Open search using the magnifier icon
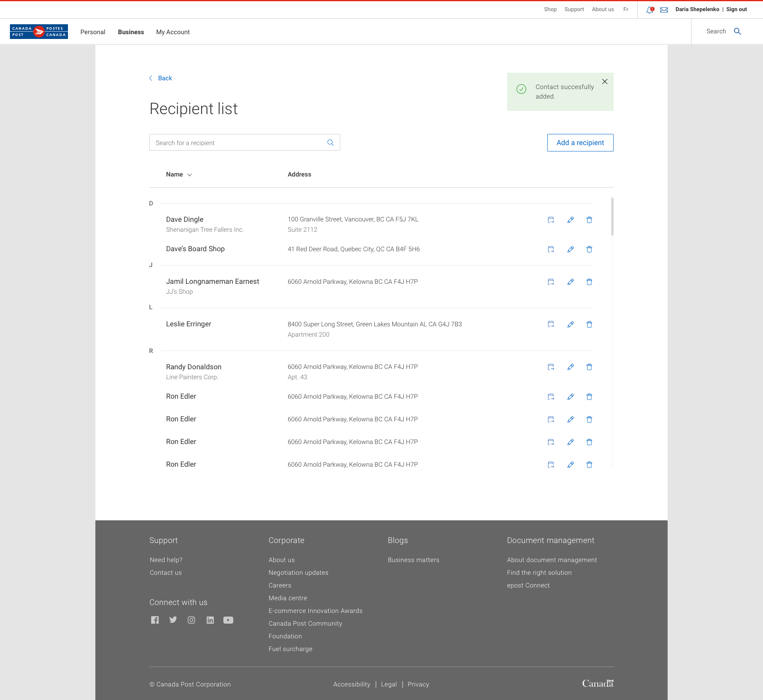763x700 pixels. point(738,31)
